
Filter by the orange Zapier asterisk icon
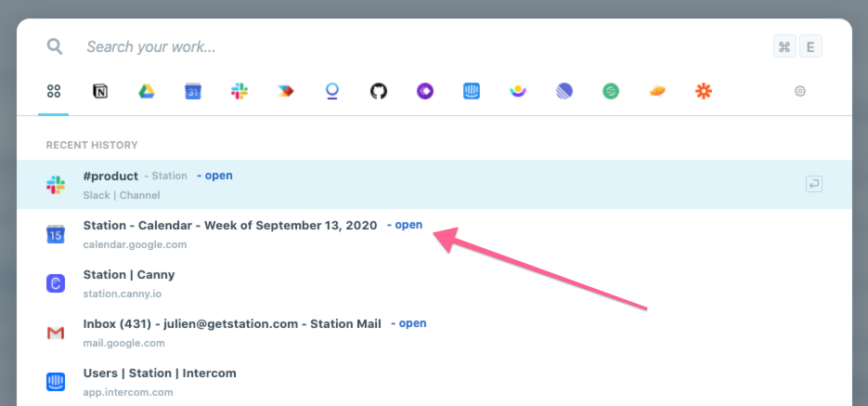[x=704, y=91]
